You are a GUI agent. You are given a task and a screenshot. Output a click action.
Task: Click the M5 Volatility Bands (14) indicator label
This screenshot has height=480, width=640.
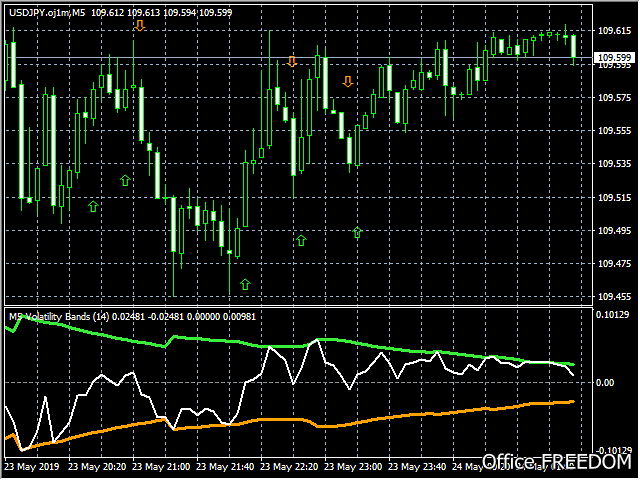coord(59,317)
